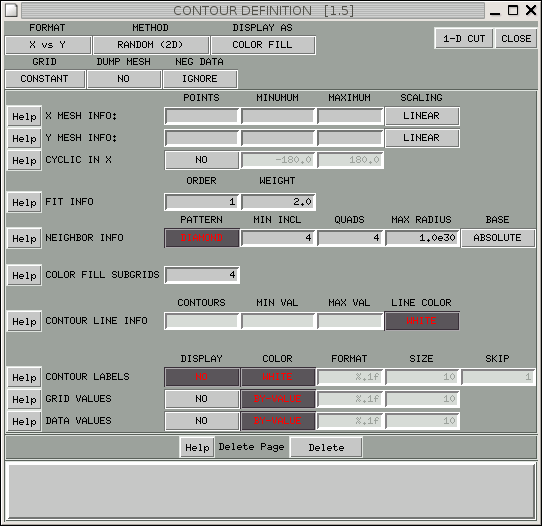Click the 1-D CUT button
The width and height of the screenshot is (542, 526).
(x=464, y=38)
